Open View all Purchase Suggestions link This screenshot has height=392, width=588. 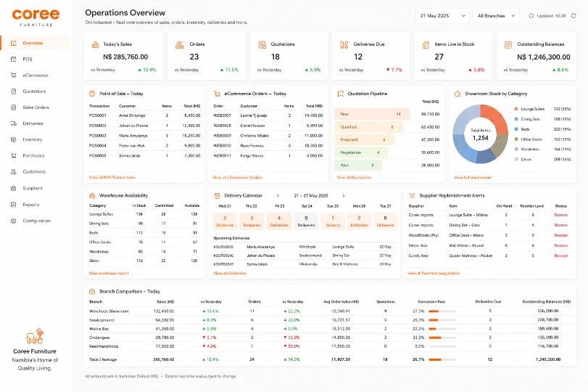434,274
